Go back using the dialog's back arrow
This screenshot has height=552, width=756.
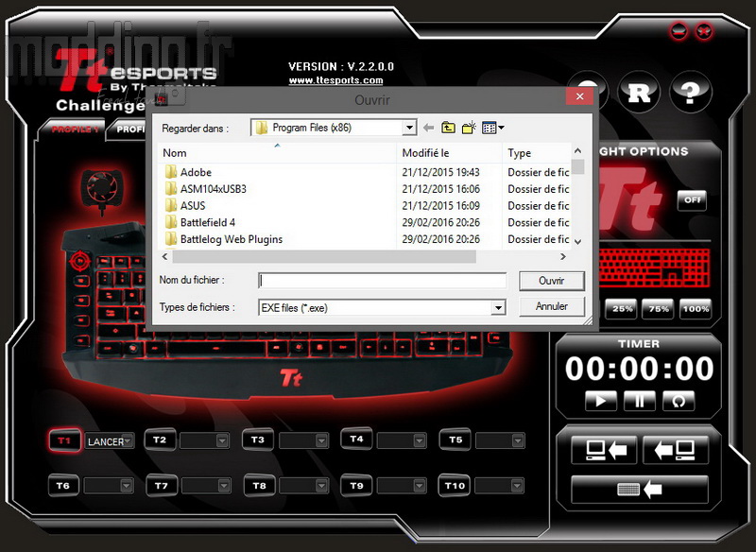coord(428,128)
